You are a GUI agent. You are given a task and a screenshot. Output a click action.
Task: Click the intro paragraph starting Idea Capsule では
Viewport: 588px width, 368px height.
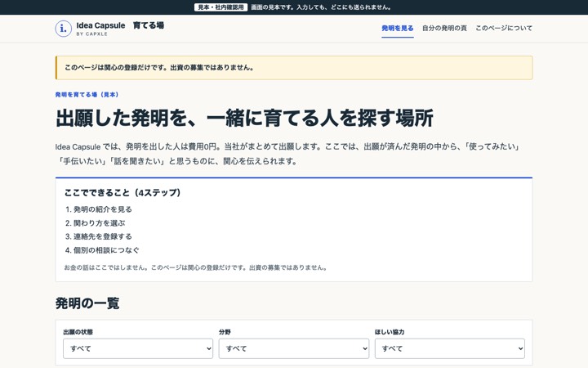pos(287,154)
